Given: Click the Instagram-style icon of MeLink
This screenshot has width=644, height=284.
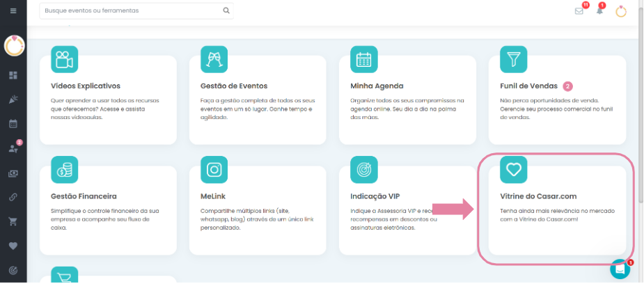Looking at the screenshot, I should (214, 170).
